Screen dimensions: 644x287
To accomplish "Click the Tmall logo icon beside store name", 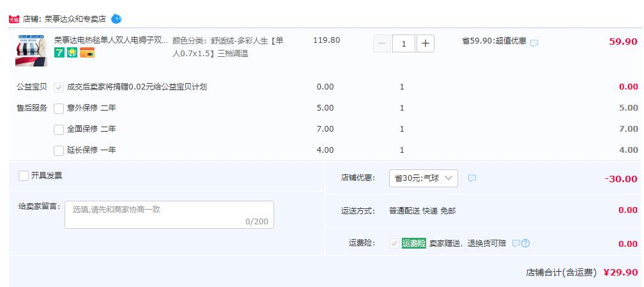I will [x=14, y=19].
